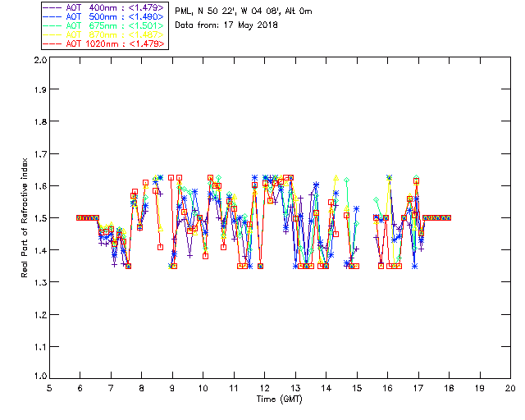Viewport: 525px width, 420px height.
Task: Click the 6 x-axis tick label
Action: coord(80,388)
